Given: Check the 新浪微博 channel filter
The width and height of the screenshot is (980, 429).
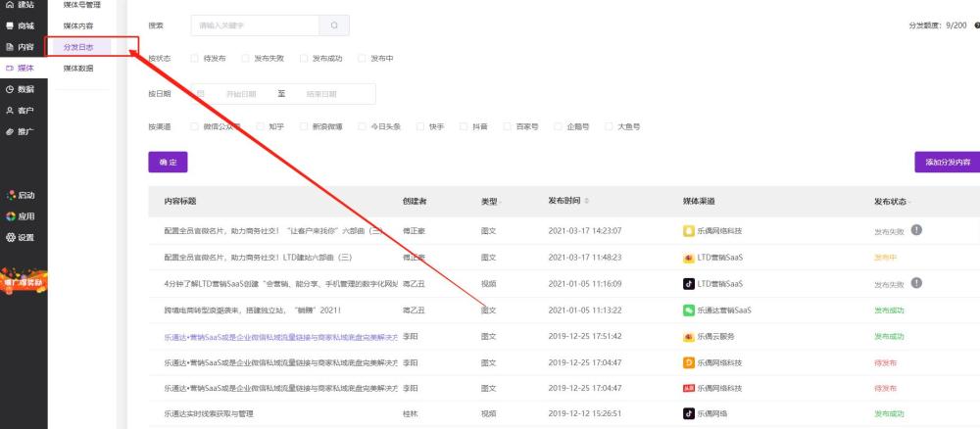Looking at the screenshot, I should click(x=305, y=126).
